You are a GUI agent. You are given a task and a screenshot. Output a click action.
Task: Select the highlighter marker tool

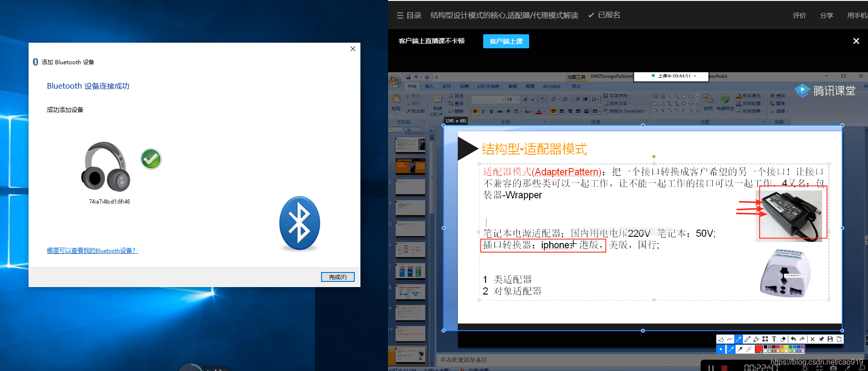pos(756,339)
